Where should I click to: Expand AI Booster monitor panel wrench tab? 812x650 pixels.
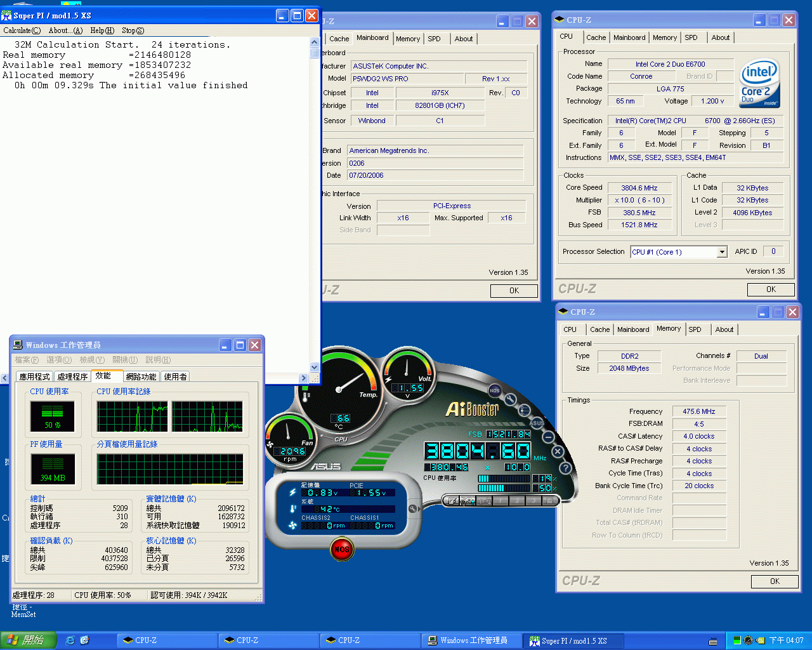click(x=413, y=509)
